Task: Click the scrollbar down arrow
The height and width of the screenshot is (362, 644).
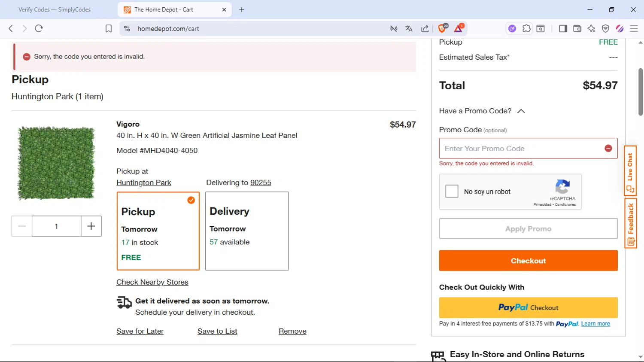Action: tap(640, 357)
